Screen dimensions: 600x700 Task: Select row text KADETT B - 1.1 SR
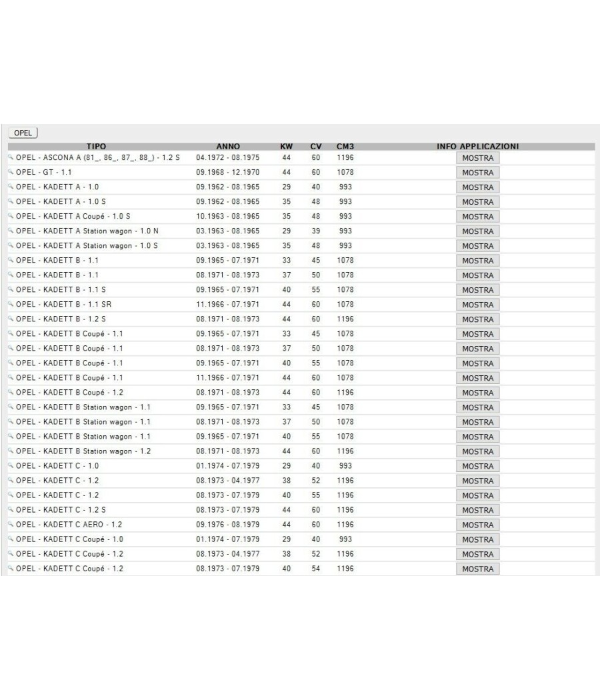(x=63, y=305)
